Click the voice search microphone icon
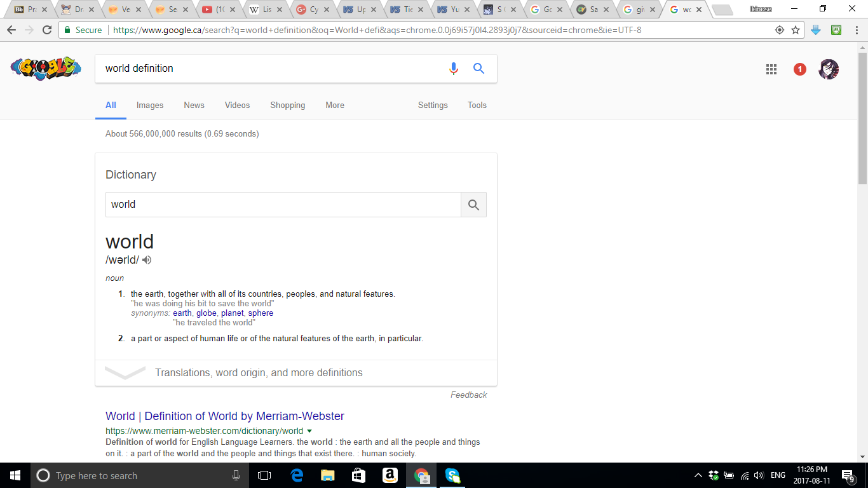The height and width of the screenshot is (488, 868). 453,69
